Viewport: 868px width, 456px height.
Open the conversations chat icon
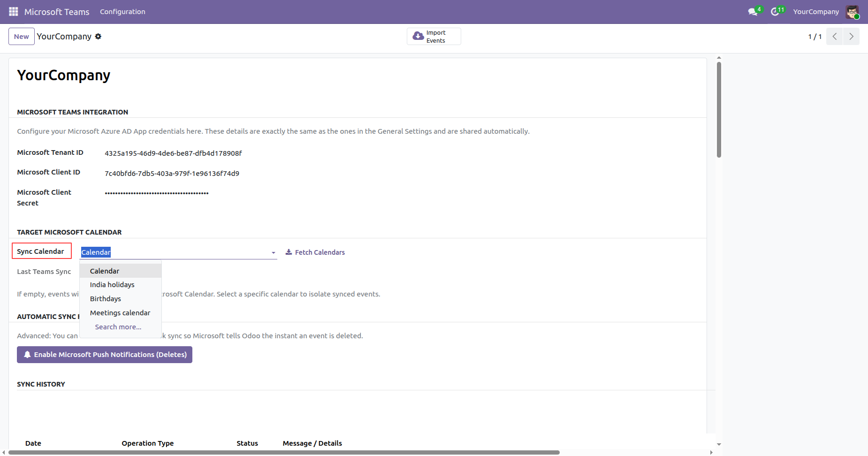click(x=753, y=12)
